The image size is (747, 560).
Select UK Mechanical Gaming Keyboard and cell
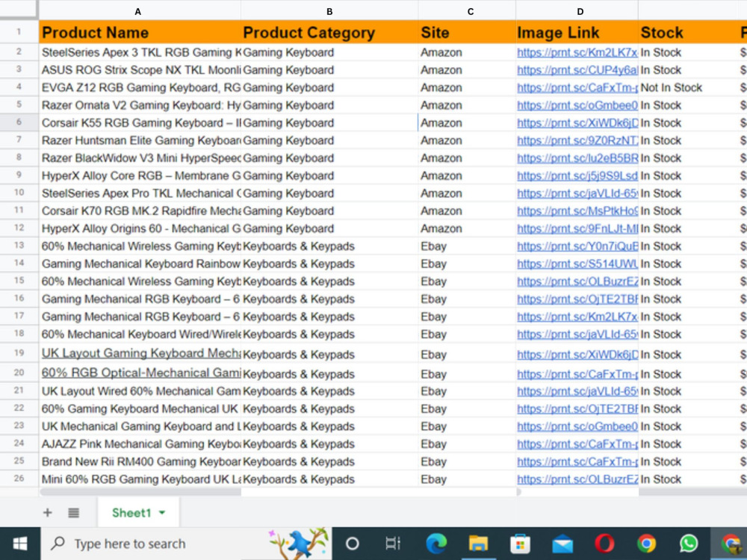coord(140,426)
